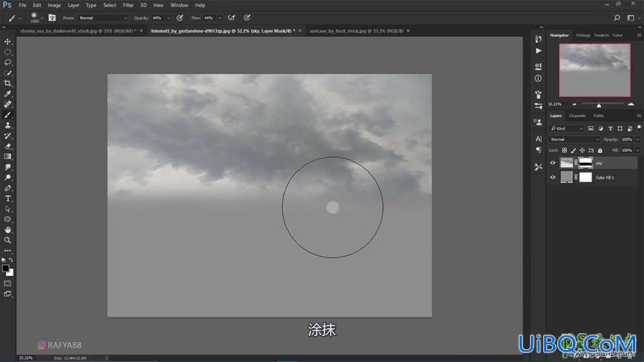Image resolution: width=644 pixels, height=362 pixels.
Task: Open the Search icon in options bar
Action: click(617, 18)
